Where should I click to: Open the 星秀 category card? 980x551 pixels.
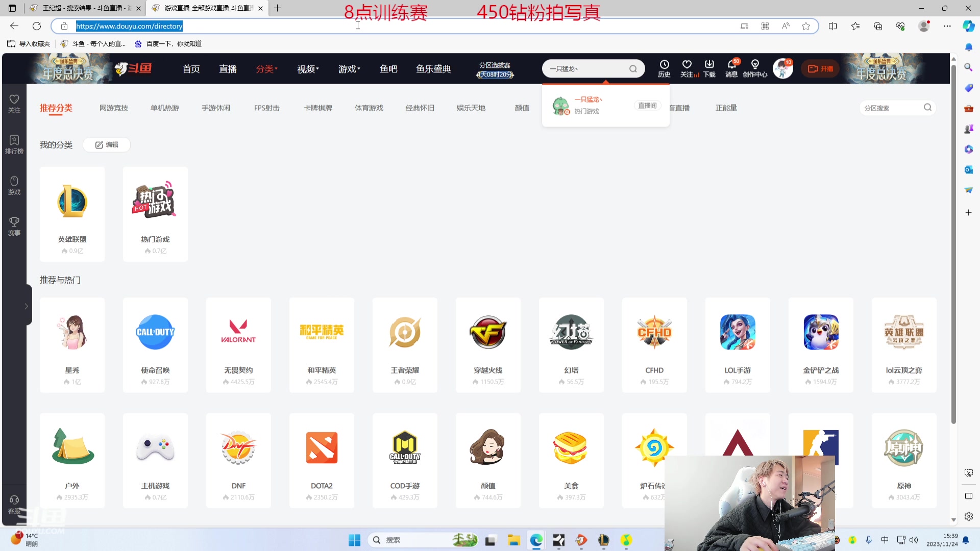click(72, 345)
